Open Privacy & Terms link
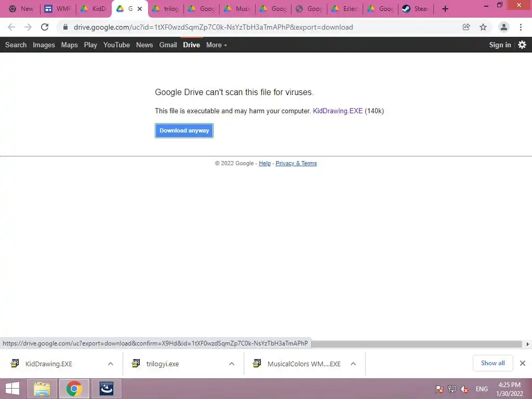Screen dimensions: 532x399 click(x=296, y=163)
